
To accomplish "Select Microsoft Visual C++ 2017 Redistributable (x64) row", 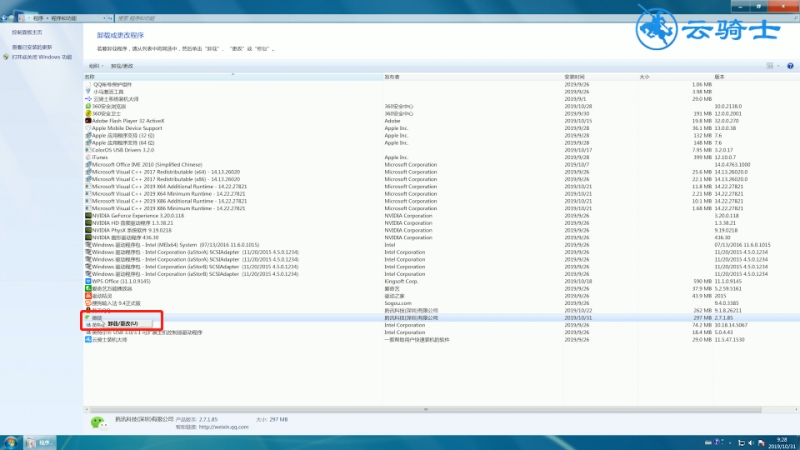I will 442,172.
